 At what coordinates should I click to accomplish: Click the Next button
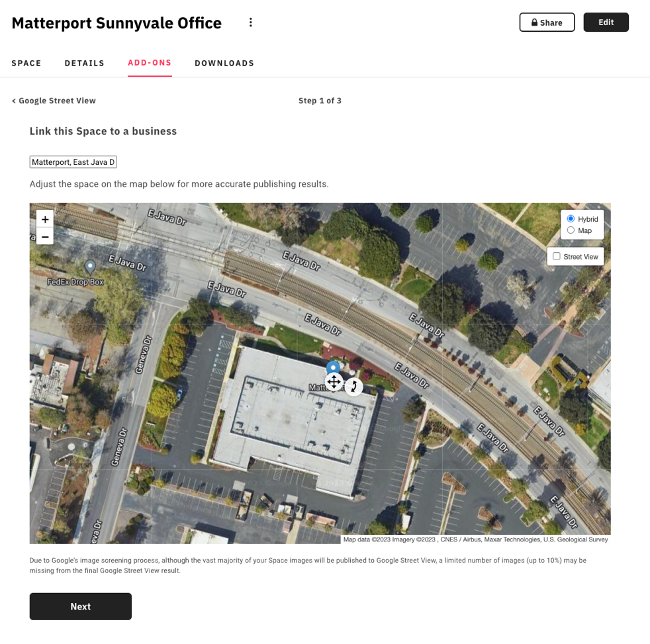(x=80, y=606)
